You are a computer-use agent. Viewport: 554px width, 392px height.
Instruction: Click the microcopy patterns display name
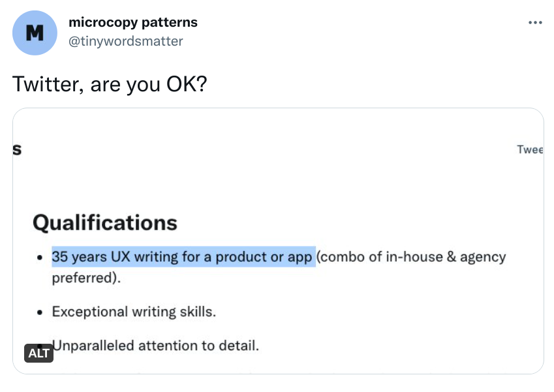(x=133, y=22)
